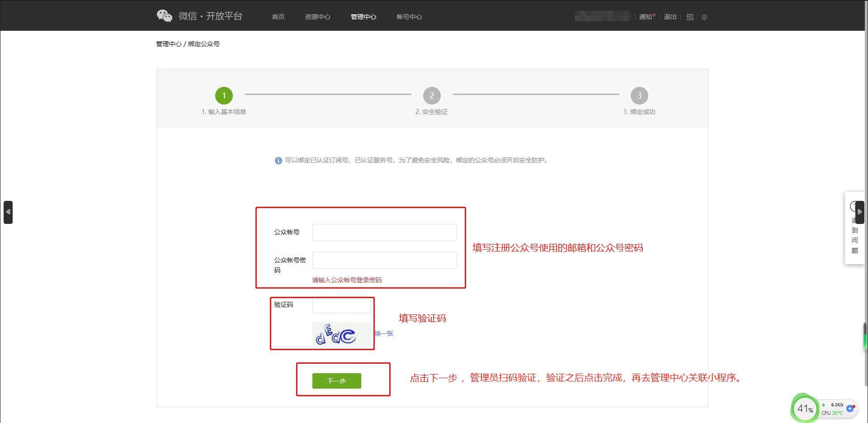The width and height of the screenshot is (868, 423).
Task: Click the right side panel arrow
Action: click(859, 212)
